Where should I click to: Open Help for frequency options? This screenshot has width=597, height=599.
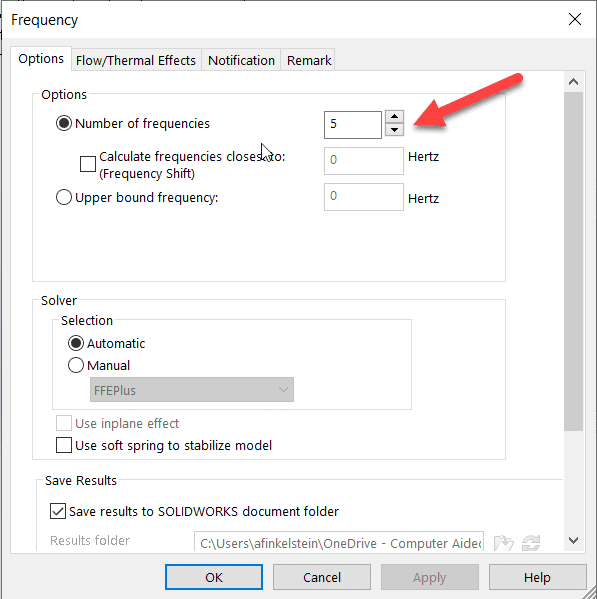pos(537,577)
